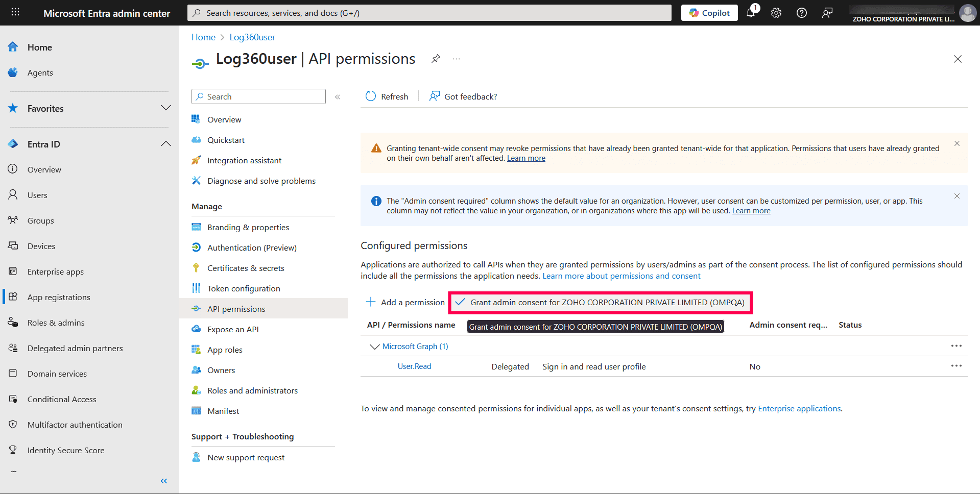This screenshot has height=494, width=980.
Task: Collapse the Entra ID section
Action: (166, 143)
